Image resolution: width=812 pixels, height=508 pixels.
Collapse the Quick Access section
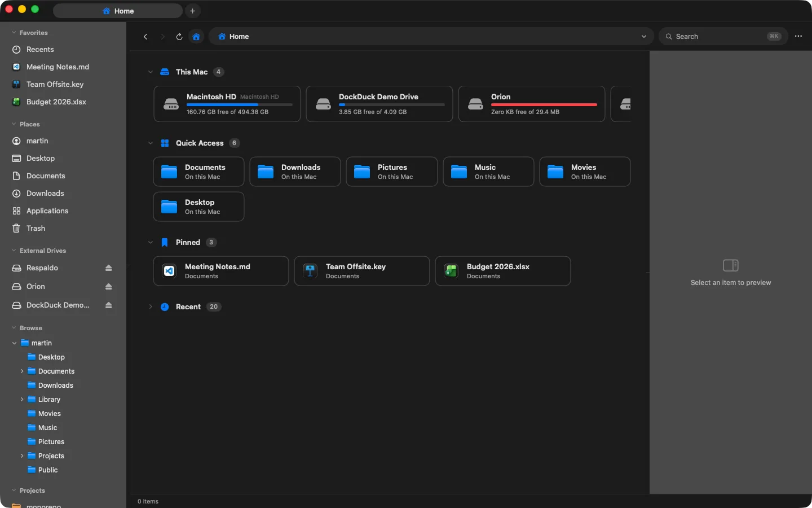coord(151,143)
